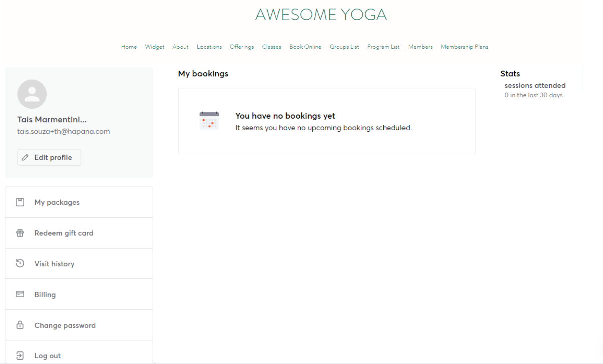Click the calendar icon in the bookings card
603x364 pixels.
(209, 121)
